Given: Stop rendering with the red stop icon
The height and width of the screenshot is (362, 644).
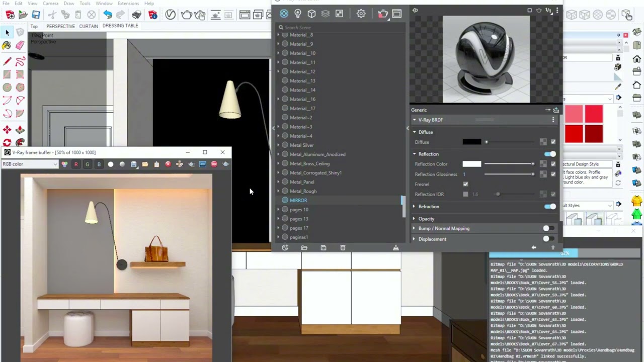Looking at the screenshot, I should (214, 164).
